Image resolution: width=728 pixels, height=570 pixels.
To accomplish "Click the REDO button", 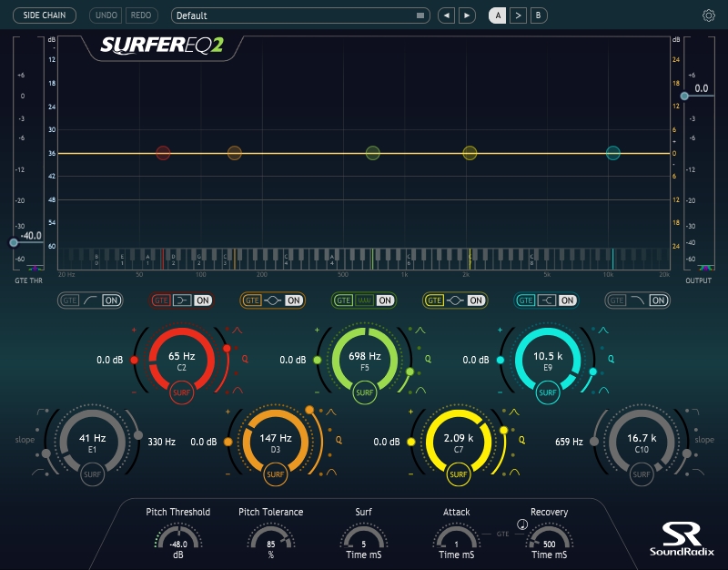I will pyautogui.click(x=141, y=15).
